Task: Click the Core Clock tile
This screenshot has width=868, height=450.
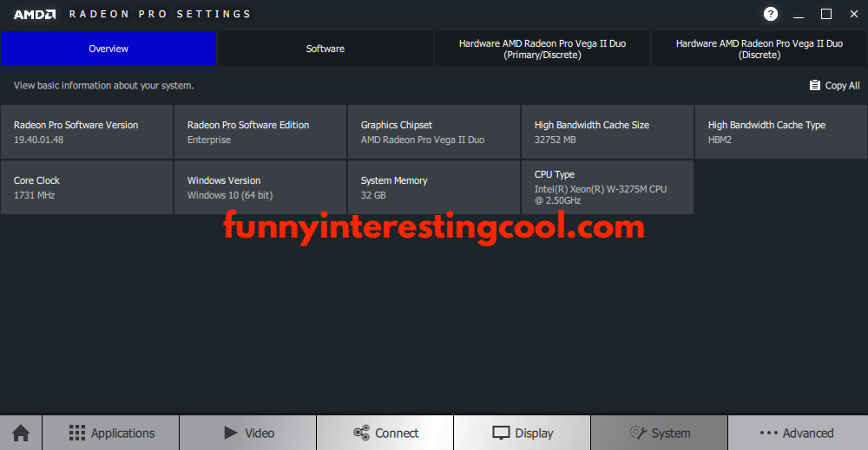Action: (87, 187)
